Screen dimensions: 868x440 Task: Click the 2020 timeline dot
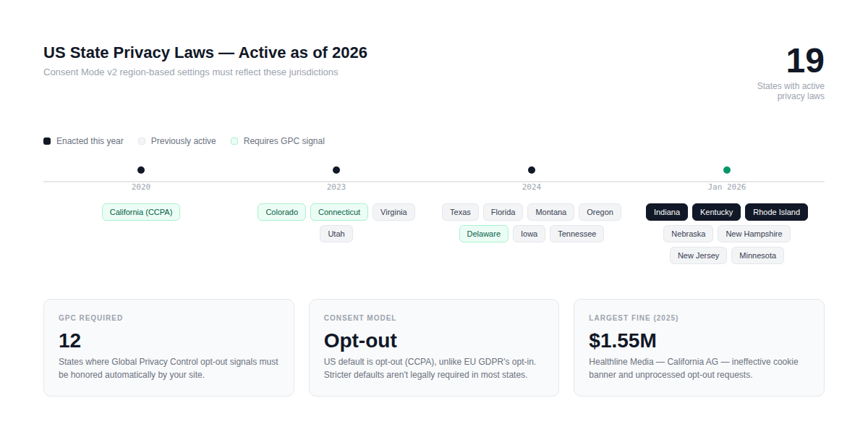coord(141,170)
